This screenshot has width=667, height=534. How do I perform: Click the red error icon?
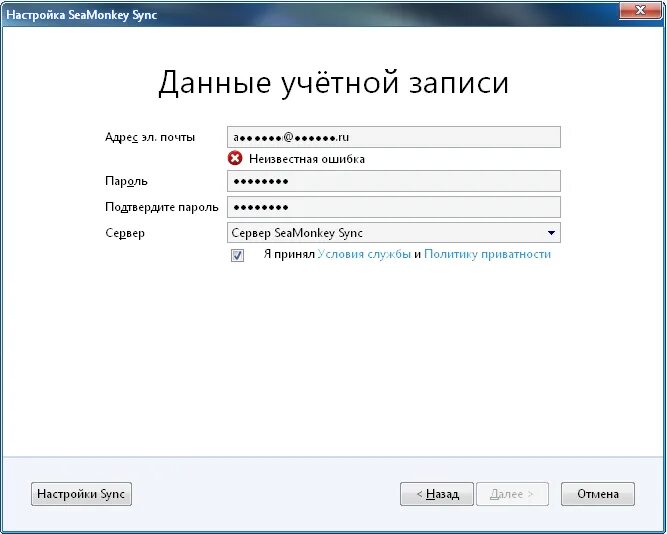235,158
